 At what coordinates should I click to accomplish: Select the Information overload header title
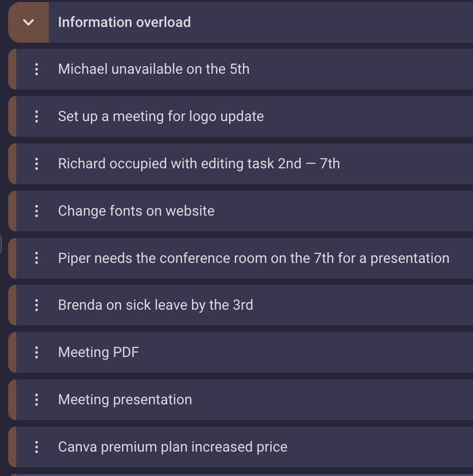coord(124,22)
